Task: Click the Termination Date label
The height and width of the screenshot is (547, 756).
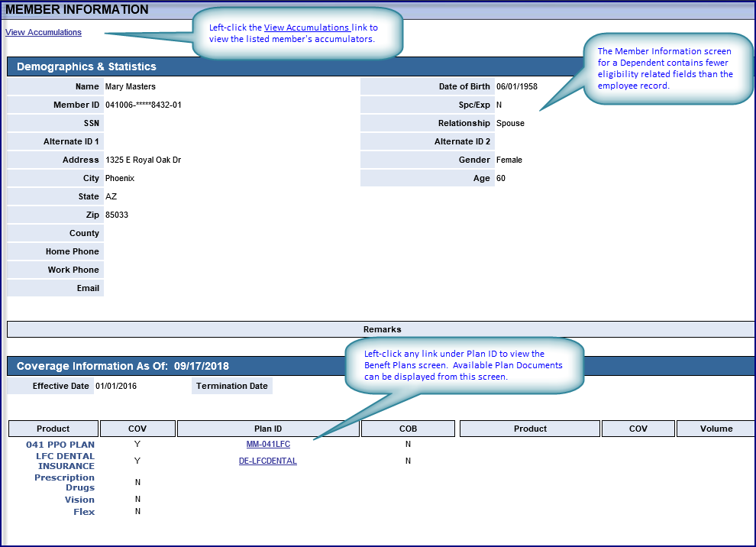Action: pos(232,387)
